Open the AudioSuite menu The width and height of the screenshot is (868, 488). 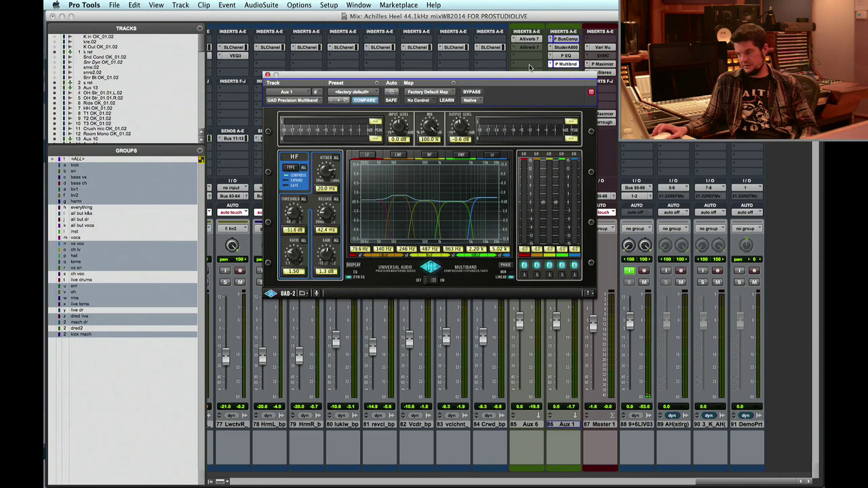click(x=261, y=5)
